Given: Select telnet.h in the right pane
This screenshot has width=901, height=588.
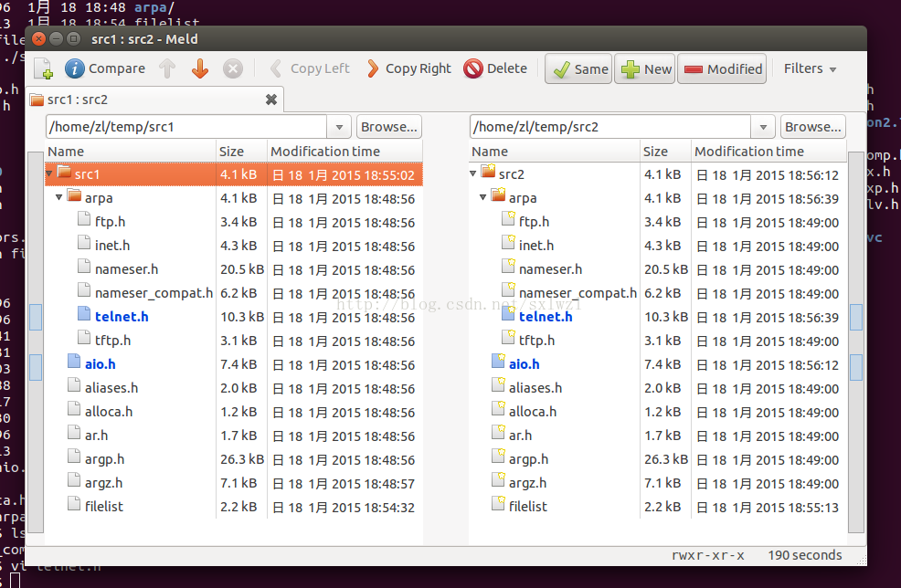Looking at the screenshot, I should coord(546,317).
